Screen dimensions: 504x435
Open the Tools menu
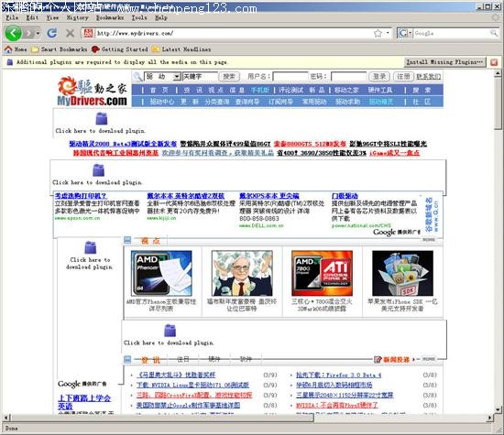139,17
